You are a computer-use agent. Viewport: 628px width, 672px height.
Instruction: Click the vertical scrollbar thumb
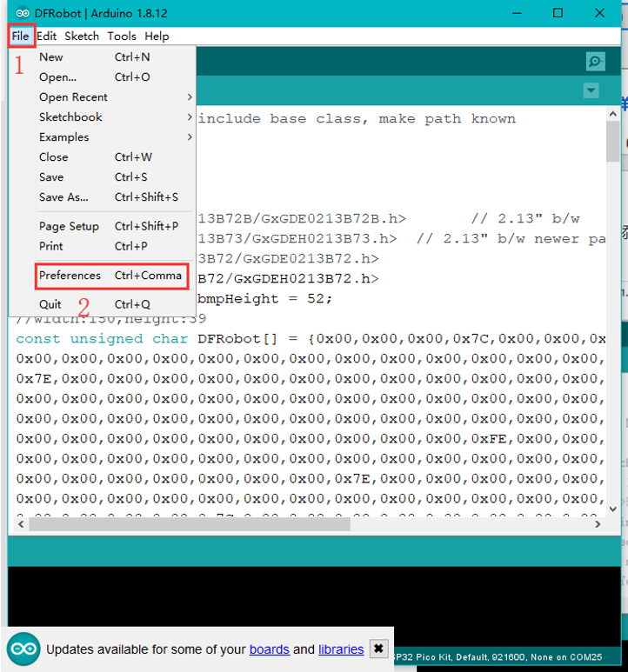click(x=612, y=141)
